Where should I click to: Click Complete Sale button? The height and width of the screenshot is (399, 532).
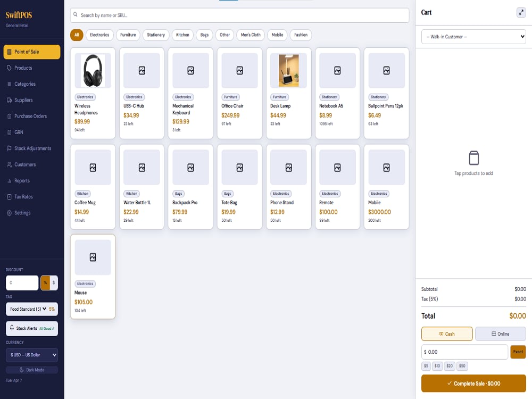coord(473,384)
